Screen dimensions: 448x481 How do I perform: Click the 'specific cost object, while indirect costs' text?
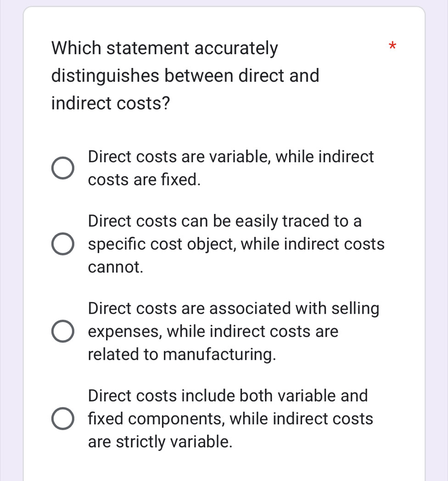(x=236, y=244)
